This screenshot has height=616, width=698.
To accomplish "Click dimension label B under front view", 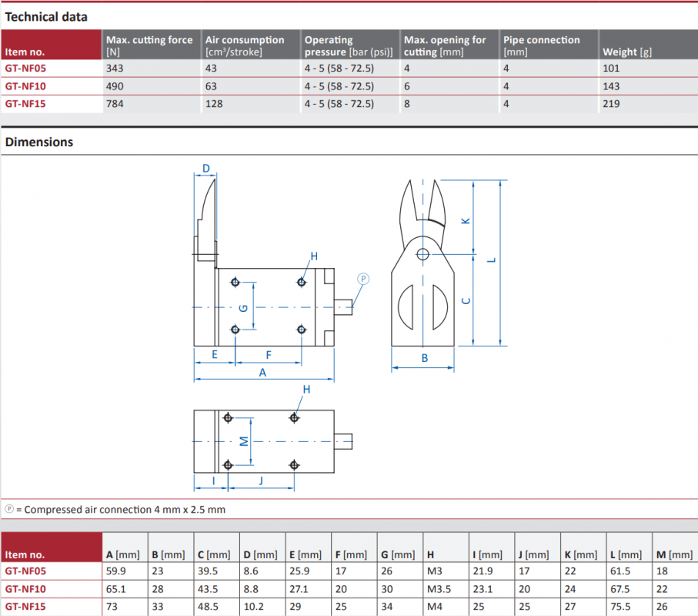I will pos(425,358).
